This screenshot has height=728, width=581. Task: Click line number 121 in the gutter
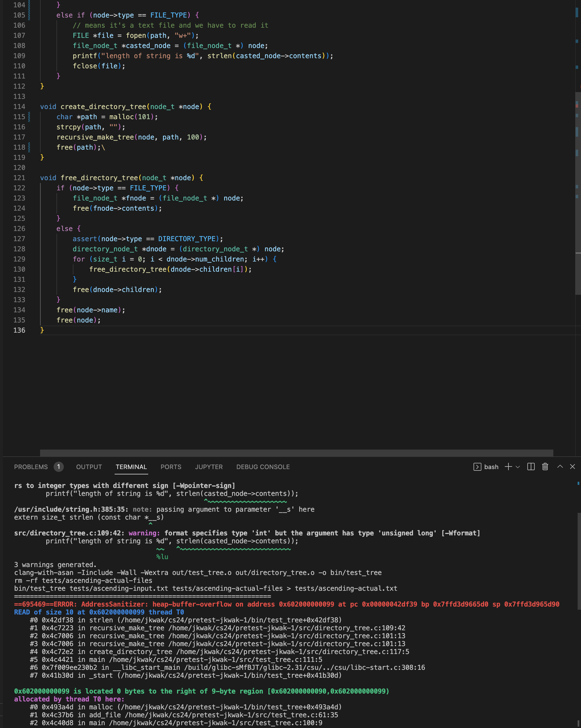pos(19,178)
